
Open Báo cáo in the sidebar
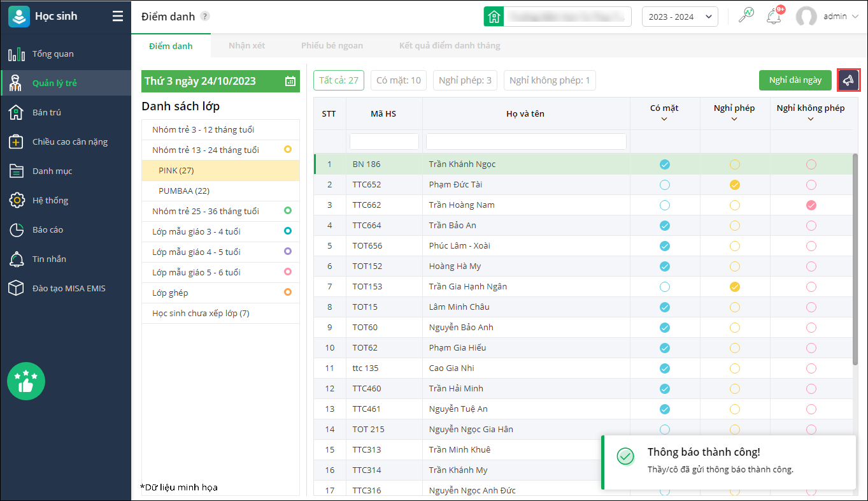[66, 230]
